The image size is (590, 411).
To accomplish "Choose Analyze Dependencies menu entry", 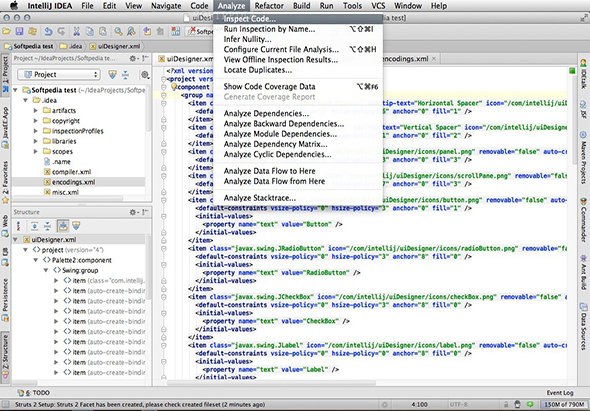I will 298,114.
